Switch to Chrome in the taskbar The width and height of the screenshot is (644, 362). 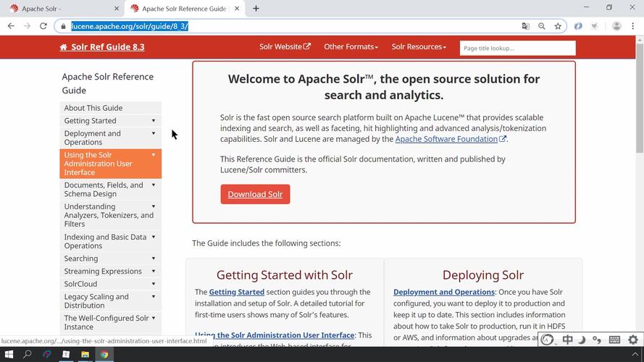[104, 354]
